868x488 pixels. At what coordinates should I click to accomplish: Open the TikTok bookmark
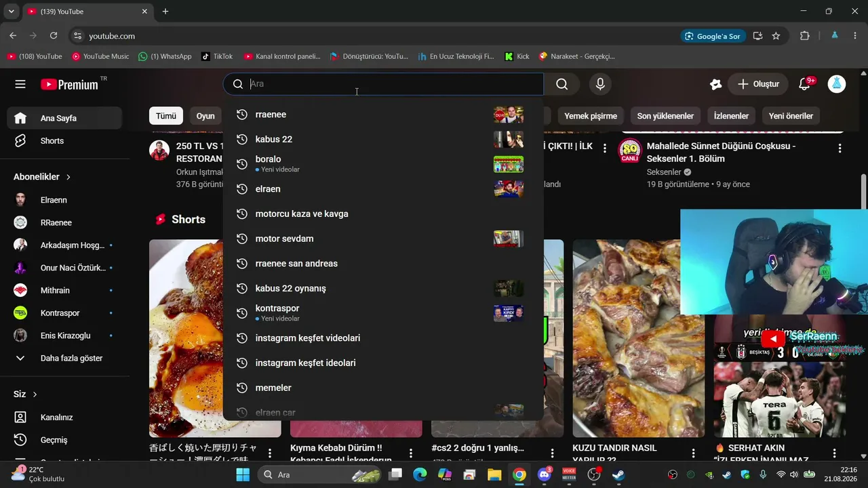217,56
